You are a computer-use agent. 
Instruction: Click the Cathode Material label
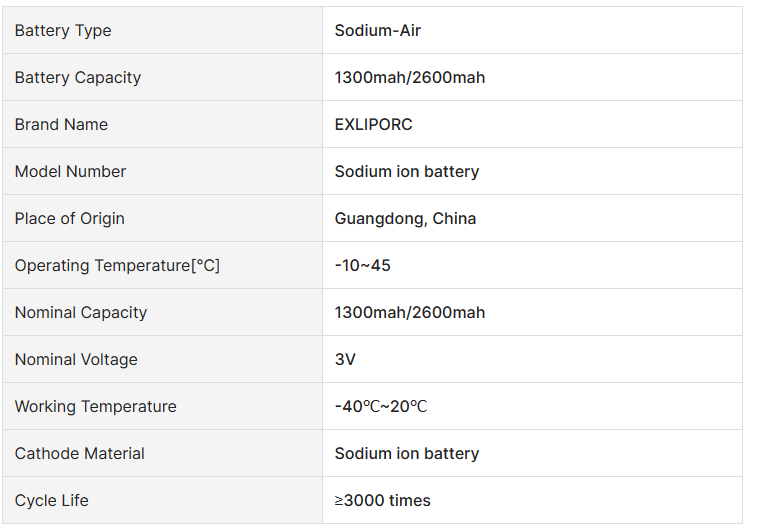pyautogui.click(x=80, y=454)
